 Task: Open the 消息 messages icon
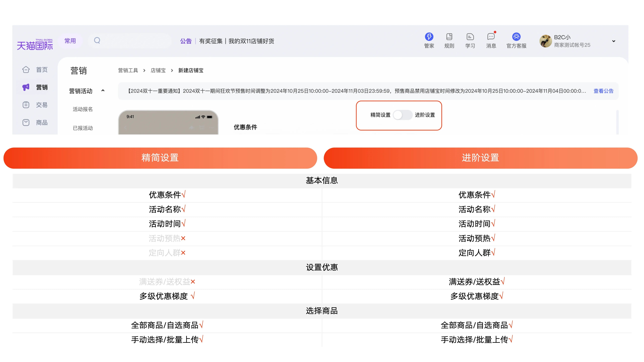click(x=491, y=40)
